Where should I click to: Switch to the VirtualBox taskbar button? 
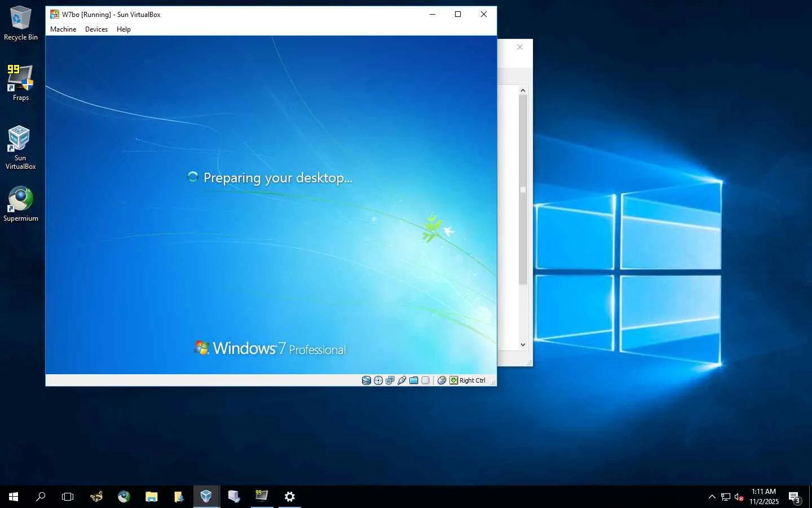206,497
